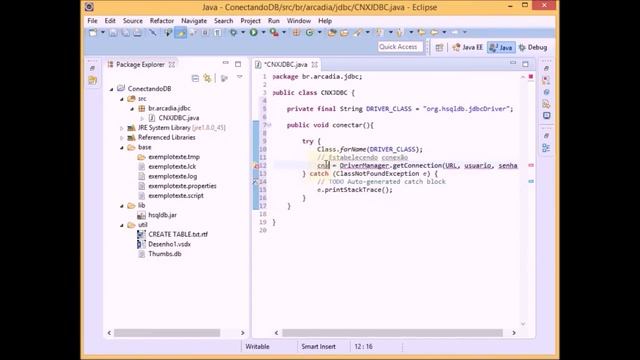Click the Package Explorer horizontal scrollbar thumb
This screenshot has height=360, width=640.
coord(167,333)
